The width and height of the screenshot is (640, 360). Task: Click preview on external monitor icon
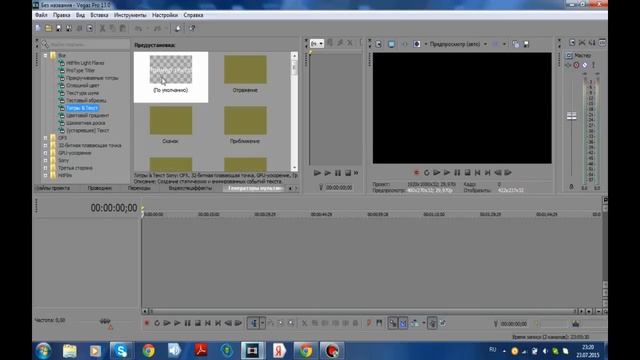tap(391, 44)
